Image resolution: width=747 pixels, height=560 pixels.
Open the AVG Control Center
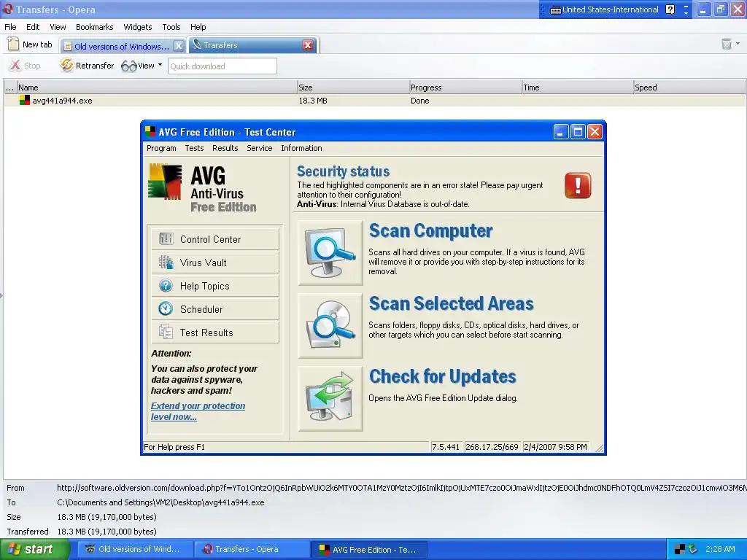tap(215, 239)
